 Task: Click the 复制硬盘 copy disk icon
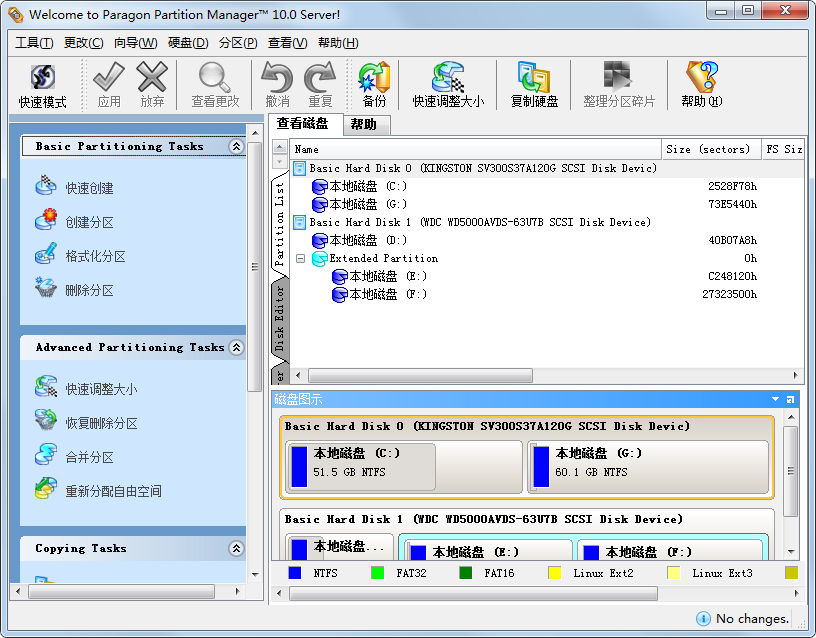coord(534,85)
